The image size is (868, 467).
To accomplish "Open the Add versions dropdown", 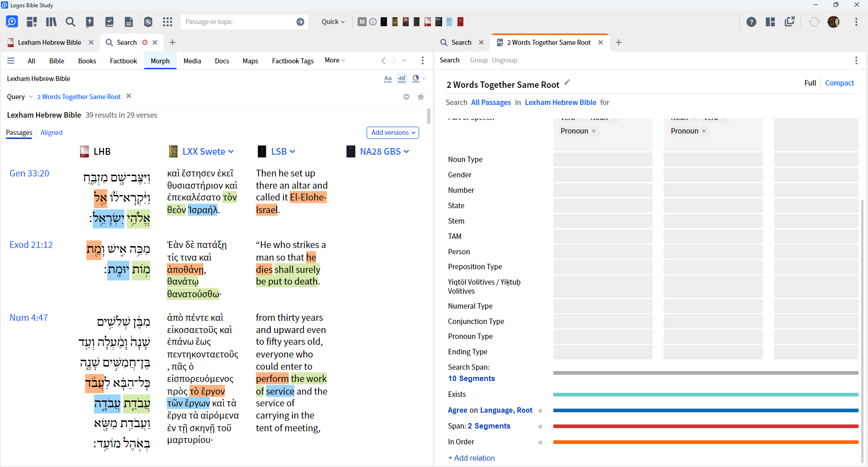I will click(x=393, y=133).
